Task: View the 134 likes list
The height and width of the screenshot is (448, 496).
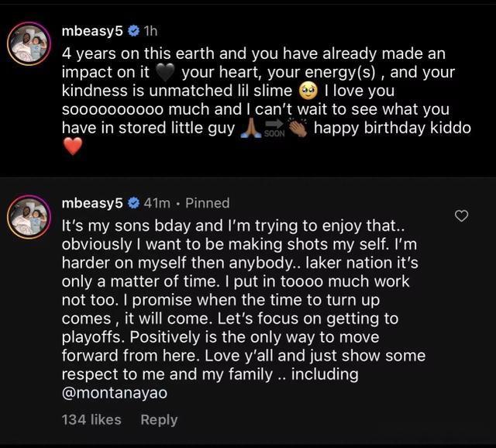Action: 91,419
